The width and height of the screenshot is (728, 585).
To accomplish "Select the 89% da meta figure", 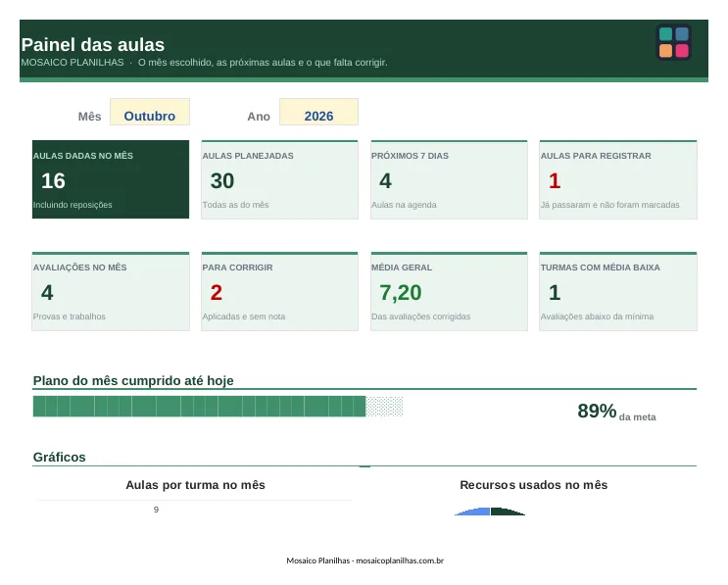I will 616,412.
